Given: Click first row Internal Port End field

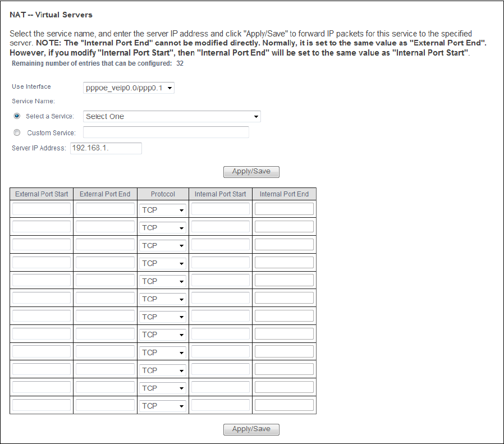Looking at the screenshot, I should [x=284, y=209].
